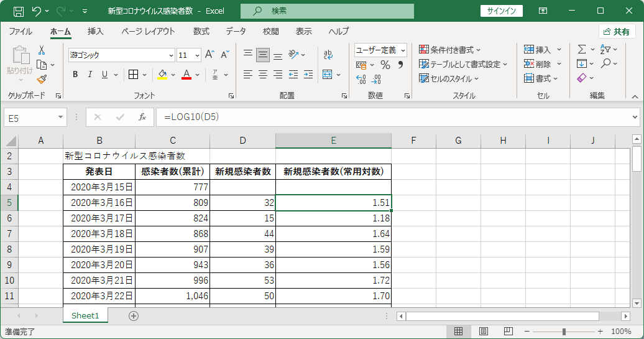Switch to the 挿入 ribbon tab
The height and width of the screenshot is (339, 644).
click(x=95, y=32)
